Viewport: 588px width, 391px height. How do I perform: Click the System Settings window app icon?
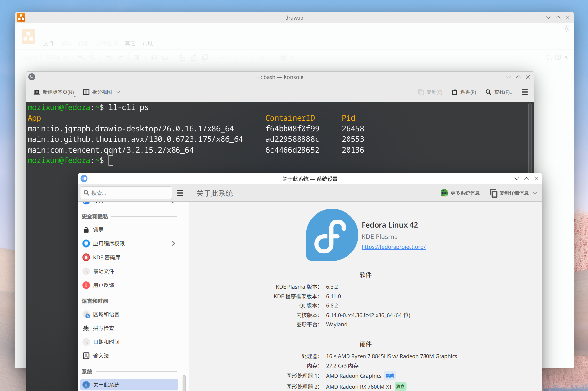84,179
